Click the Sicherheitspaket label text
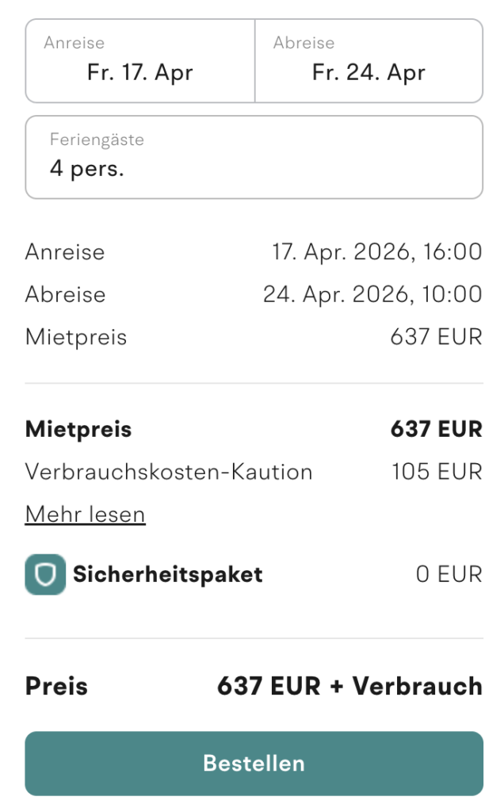This screenshot has height=812, width=504. 168,574
